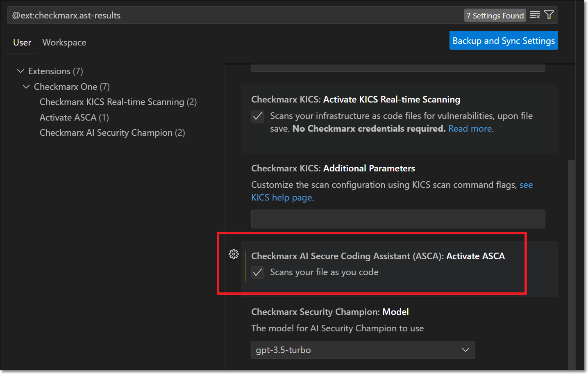Collapse the Checkmarx One (7) tree node
This screenshot has width=588, height=374.
click(x=26, y=87)
